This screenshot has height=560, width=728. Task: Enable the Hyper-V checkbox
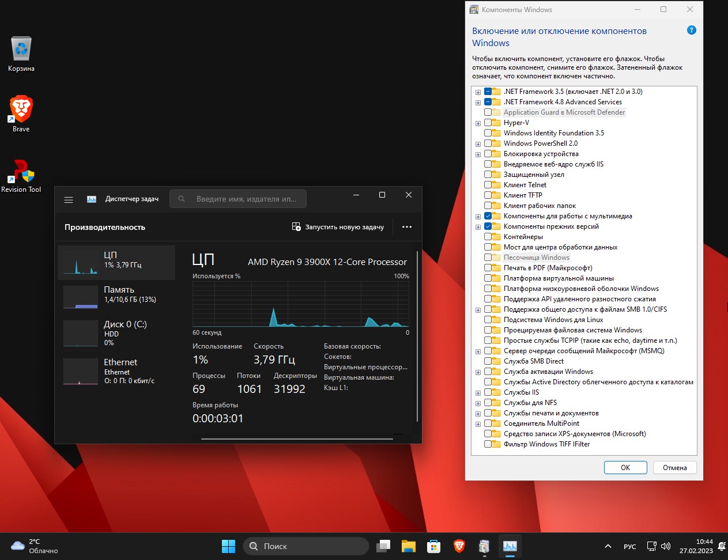coord(488,123)
